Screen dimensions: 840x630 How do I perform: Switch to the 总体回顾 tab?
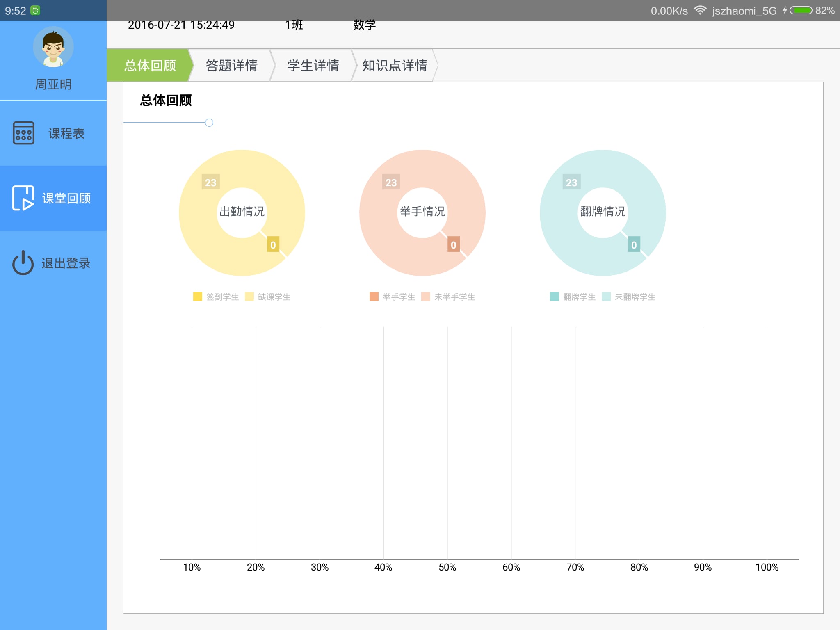(x=150, y=65)
